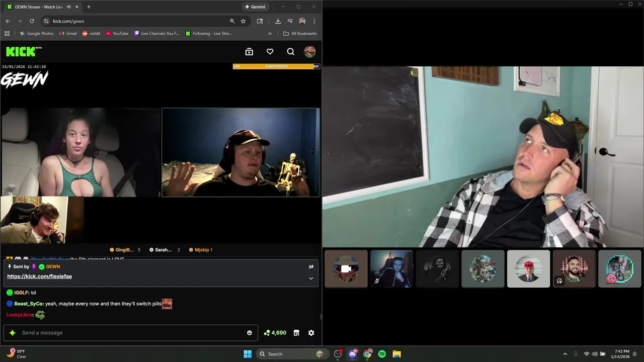Click the Gemini button in Chrome

[255, 7]
